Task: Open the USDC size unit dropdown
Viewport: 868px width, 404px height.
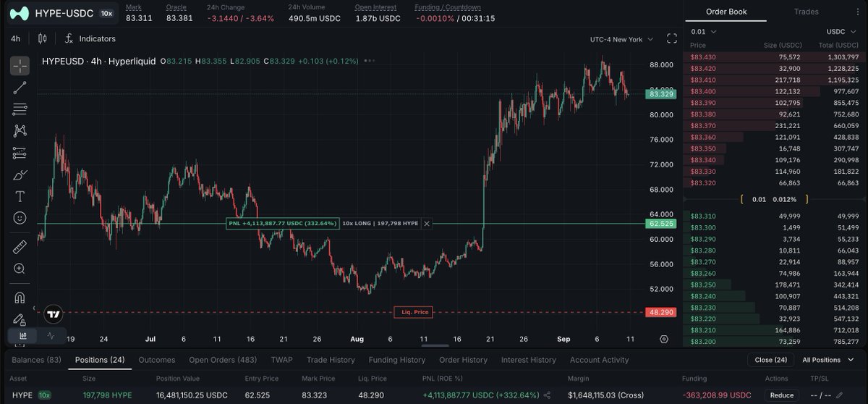Action: tap(842, 32)
